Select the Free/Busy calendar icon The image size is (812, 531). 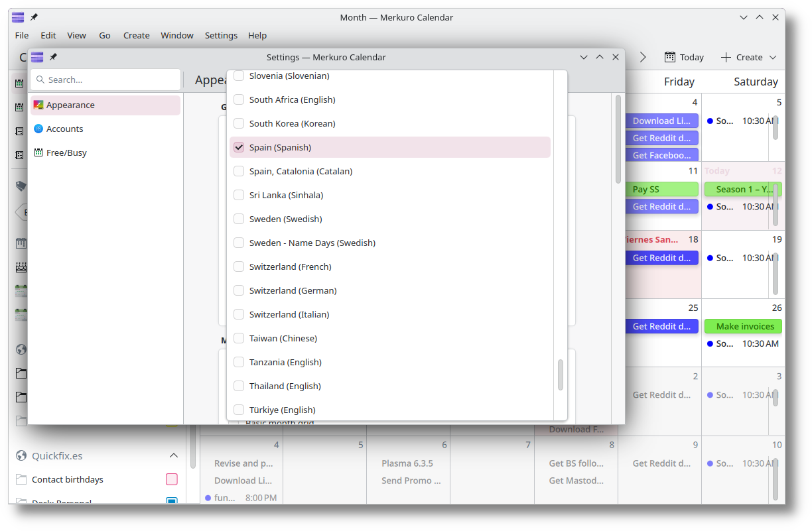point(38,153)
